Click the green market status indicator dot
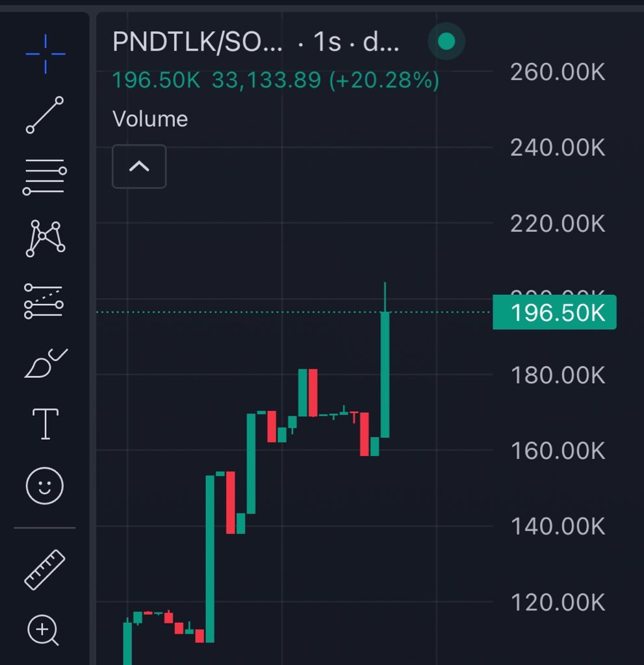Image resolution: width=644 pixels, height=665 pixels. point(446,41)
